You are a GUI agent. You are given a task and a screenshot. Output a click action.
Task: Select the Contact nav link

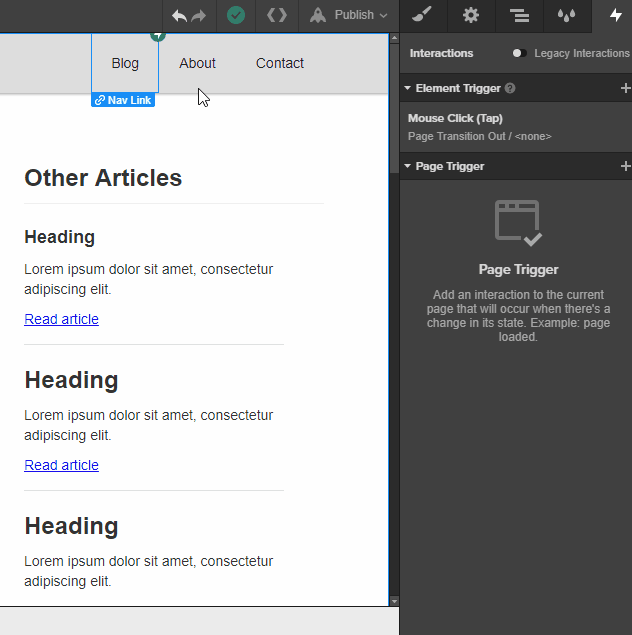click(x=280, y=63)
